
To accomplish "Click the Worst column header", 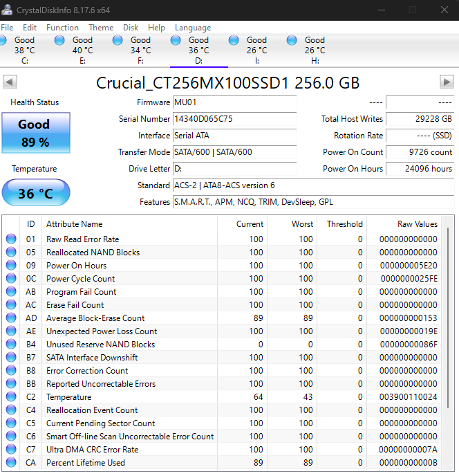I will (292, 224).
